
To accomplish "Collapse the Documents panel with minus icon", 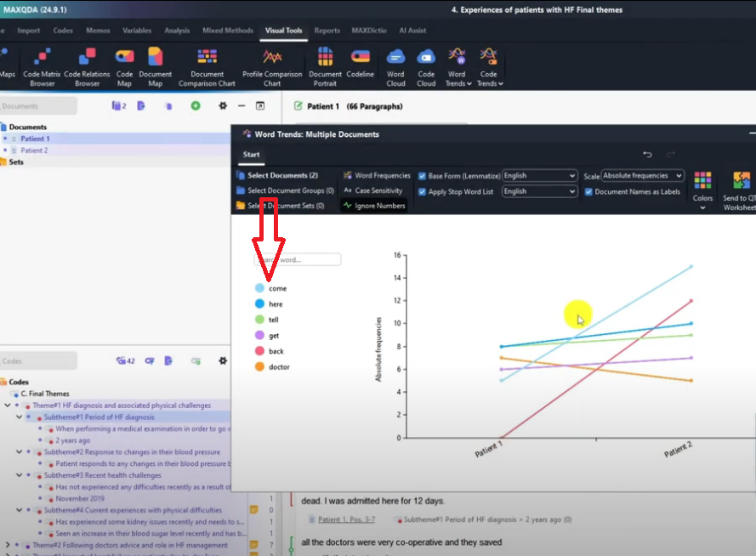I will (242, 105).
